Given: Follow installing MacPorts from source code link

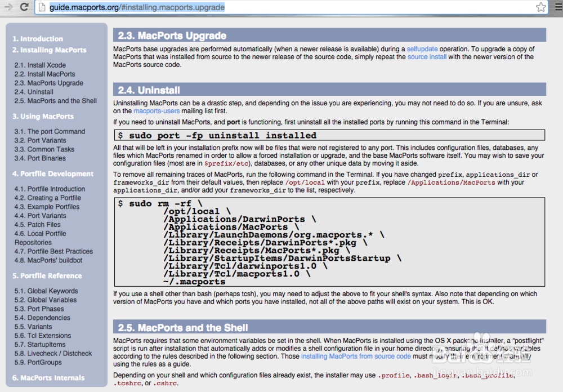Looking at the screenshot, I should coord(356,357).
